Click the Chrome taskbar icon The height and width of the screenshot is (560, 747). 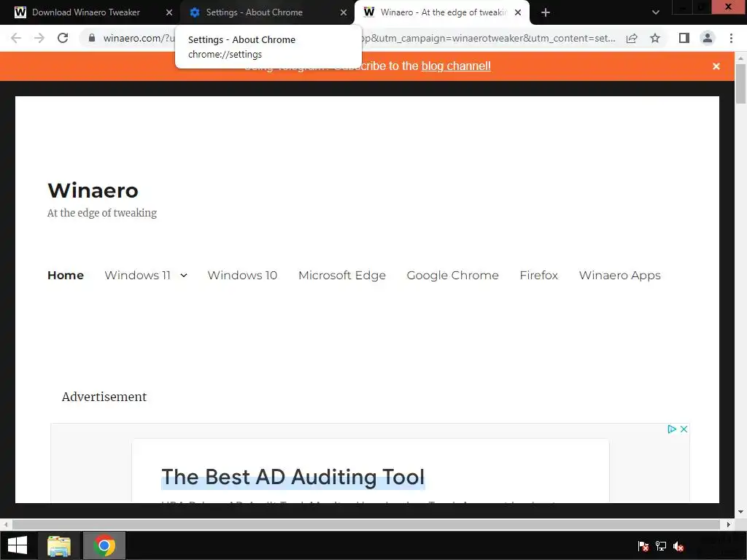[x=104, y=545]
